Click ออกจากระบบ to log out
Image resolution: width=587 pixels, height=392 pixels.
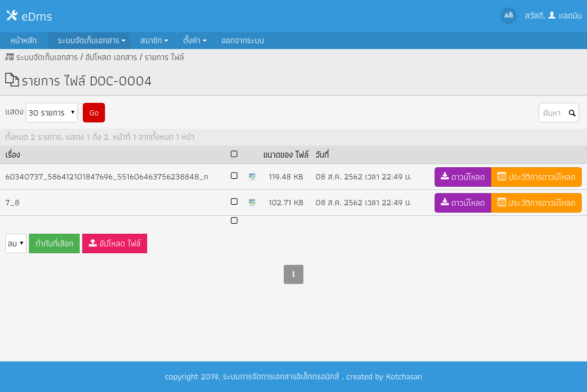click(x=243, y=41)
